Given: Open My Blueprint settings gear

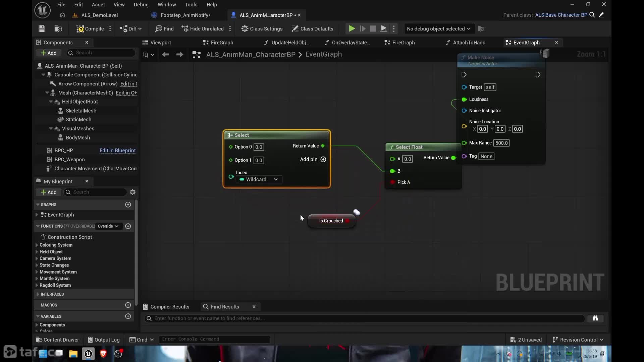Looking at the screenshot, I should 132,192.
